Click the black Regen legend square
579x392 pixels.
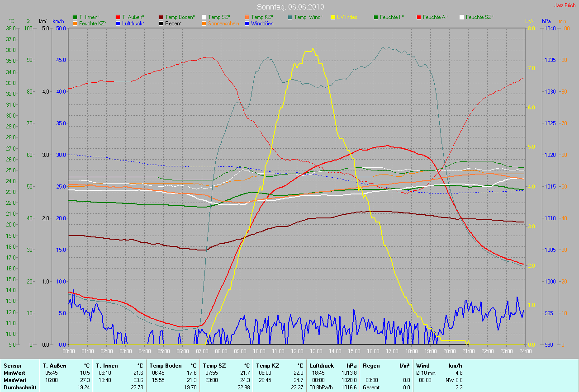click(x=161, y=24)
